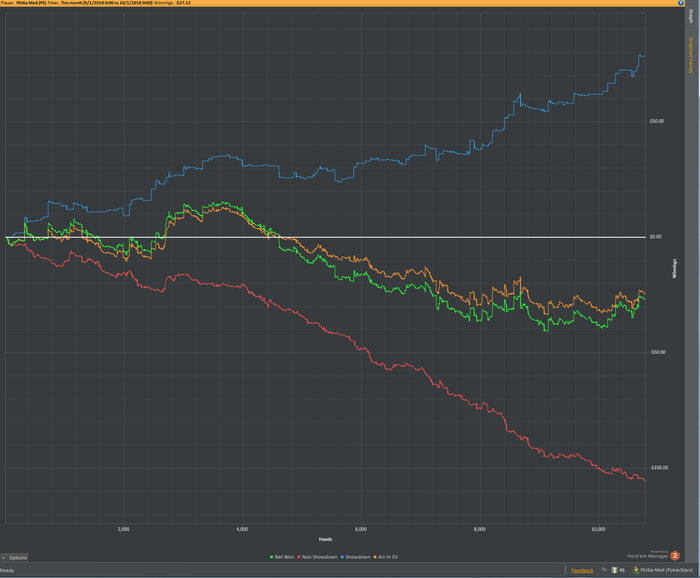700x578 pixels.
Task: Toggle the Non Showdown red legend marker
Action: [299, 557]
